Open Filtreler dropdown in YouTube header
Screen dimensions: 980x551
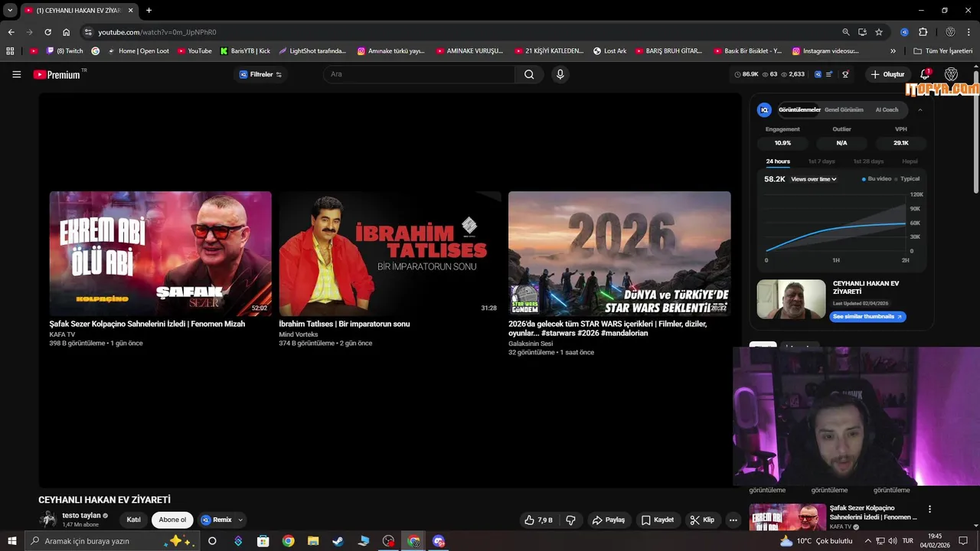click(x=260, y=74)
